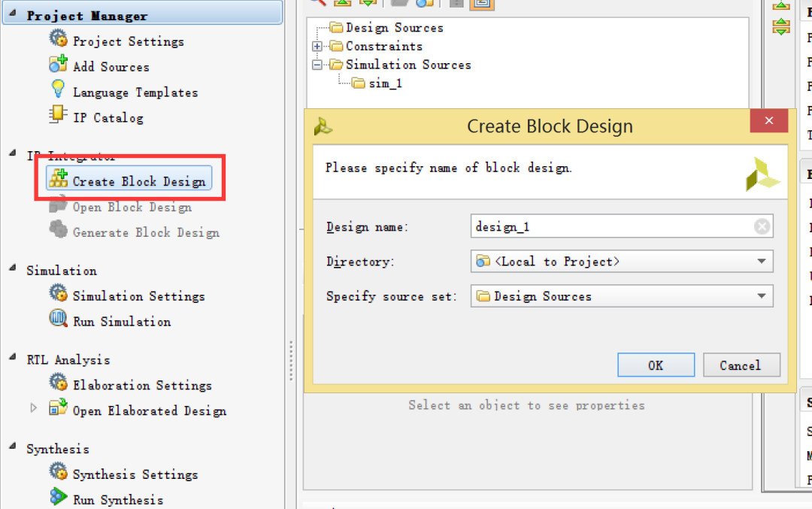Open Language Templates lightbulb icon
Screen dimensions: 812x509
click(58, 89)
